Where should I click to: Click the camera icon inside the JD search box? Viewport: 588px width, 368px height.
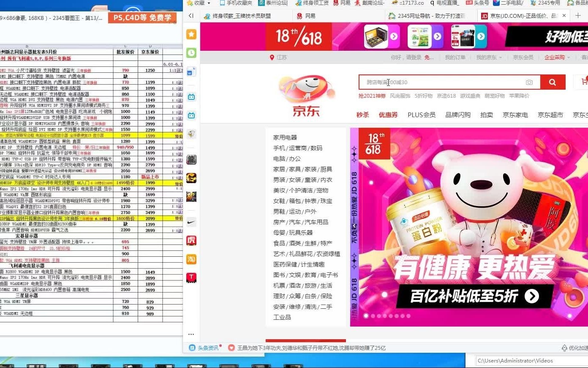529,82
